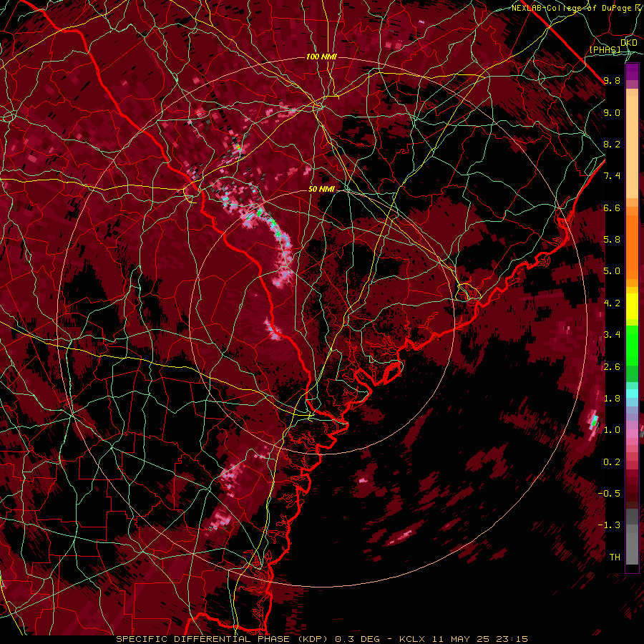Click the 6.6 value on the color scale
Image resolution: width=644 pixels, height=644 pixels.
[612, 208]
